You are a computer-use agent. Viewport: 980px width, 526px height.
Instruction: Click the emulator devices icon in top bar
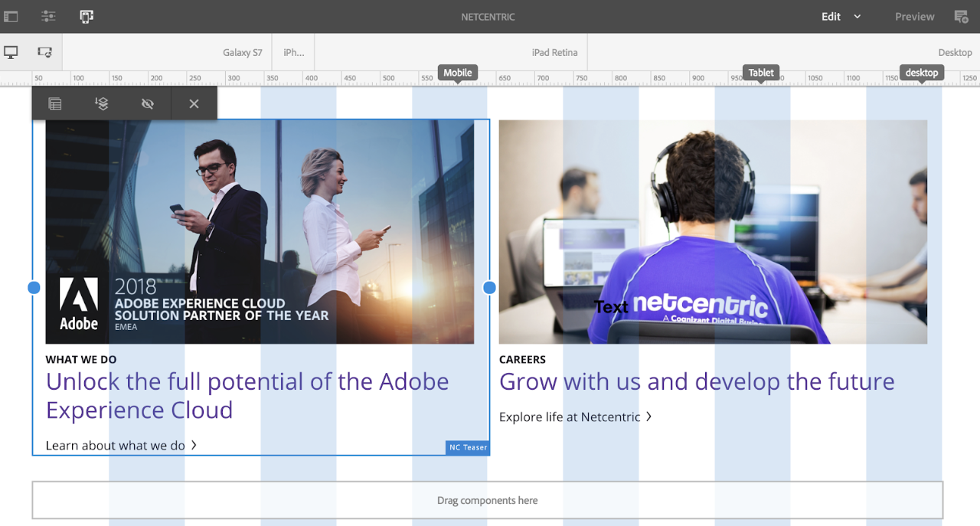(x=87, y=16)
